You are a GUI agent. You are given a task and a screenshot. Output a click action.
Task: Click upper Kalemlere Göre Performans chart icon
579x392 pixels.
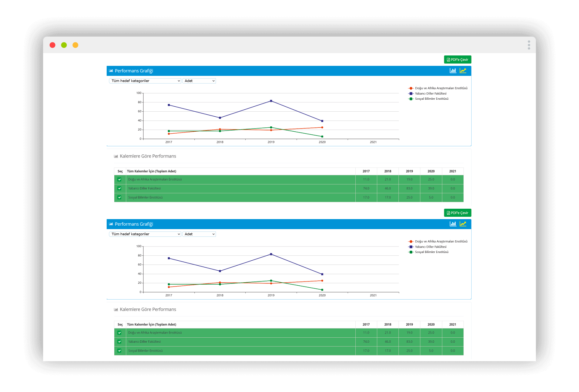(x=116, y=156)
